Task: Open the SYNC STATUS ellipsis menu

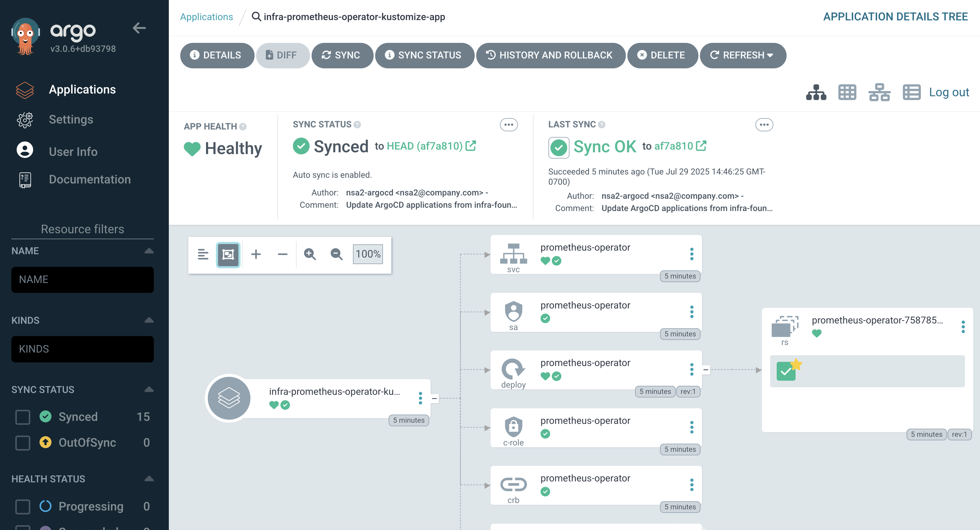Action: [509, 125]
